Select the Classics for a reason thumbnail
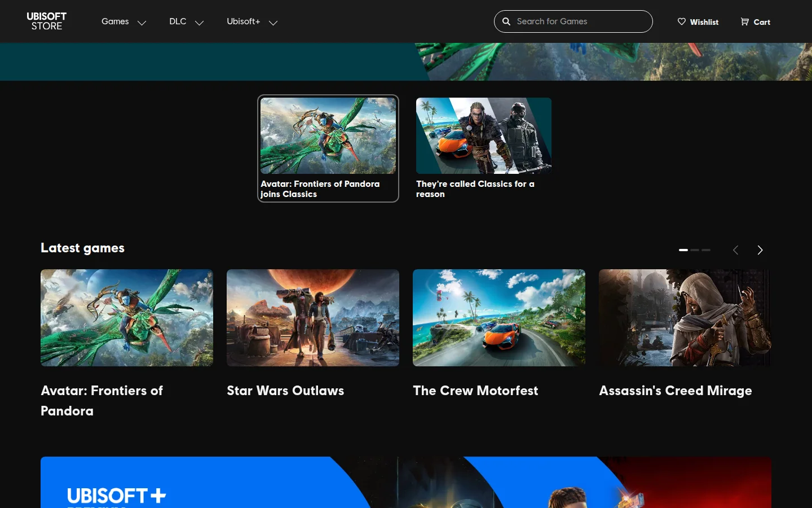Viewport: 812px width, 508px height. coord(484,135)
